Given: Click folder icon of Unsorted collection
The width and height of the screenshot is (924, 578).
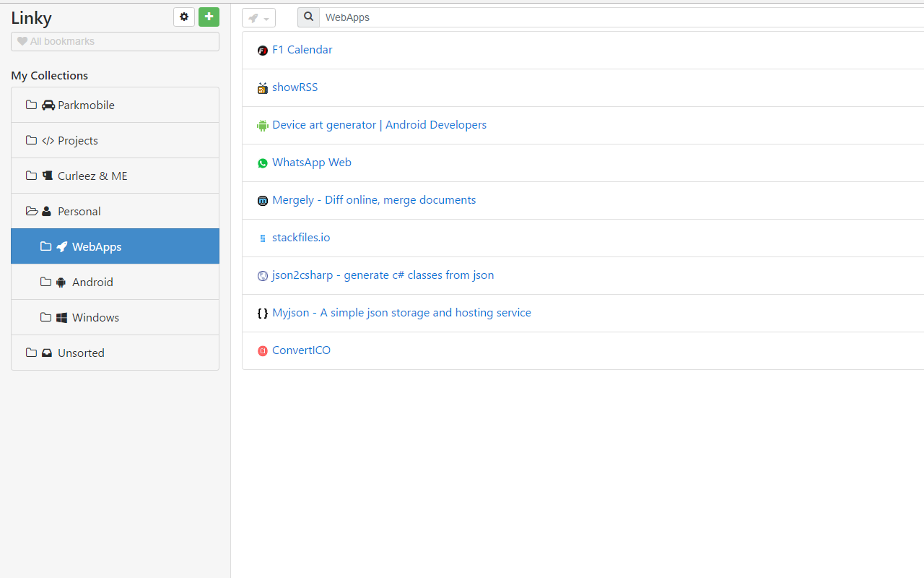Looking at the screenshot, I should point(31,353).
